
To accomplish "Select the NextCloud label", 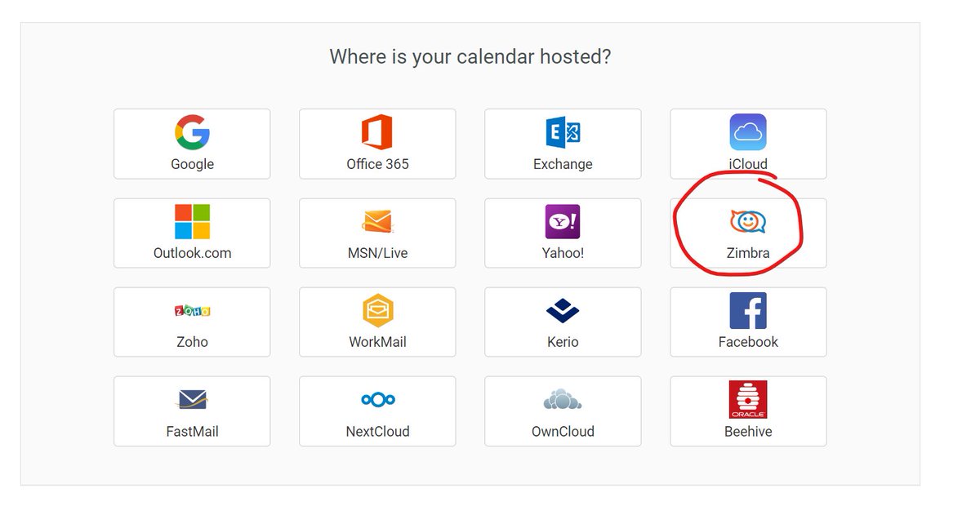I will 377,431.
